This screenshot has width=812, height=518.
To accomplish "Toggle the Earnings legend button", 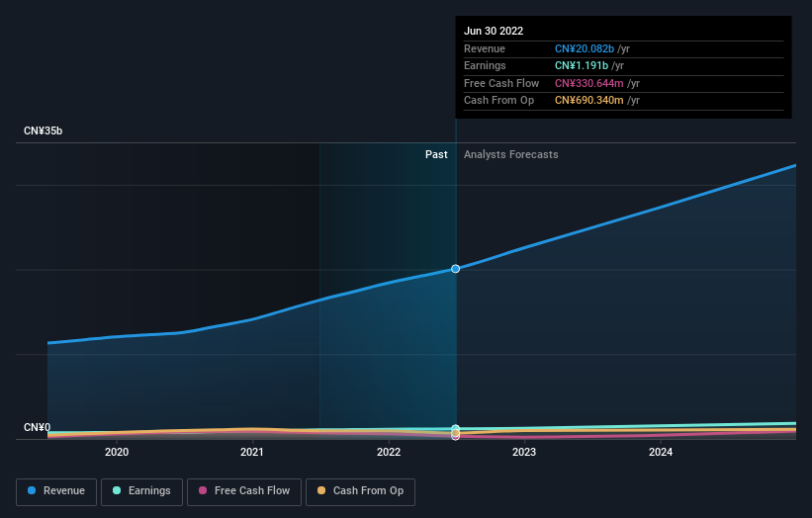I will pyautogui.click(x=141, y=491).
